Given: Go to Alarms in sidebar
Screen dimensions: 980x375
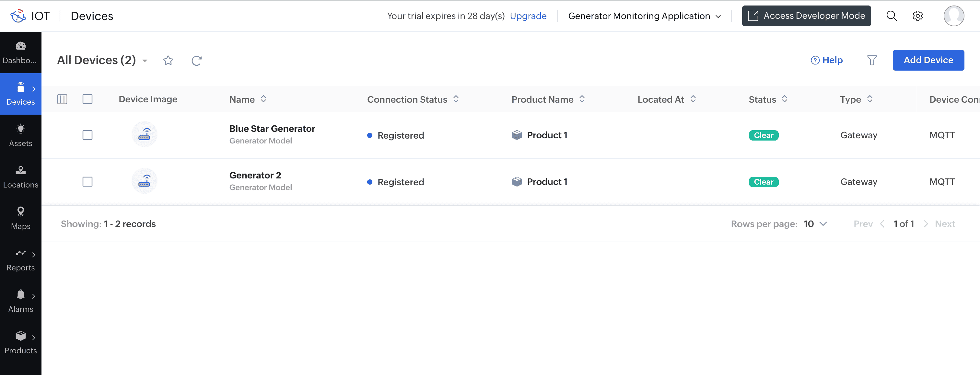Looking at the screenshot, I should click(x=20, y=301).
